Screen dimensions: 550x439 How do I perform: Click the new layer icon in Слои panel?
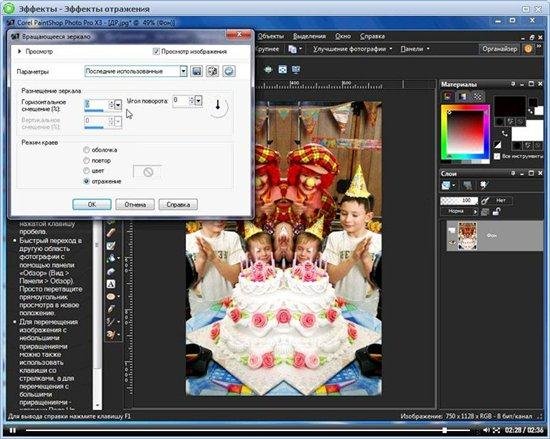point(446,185)
